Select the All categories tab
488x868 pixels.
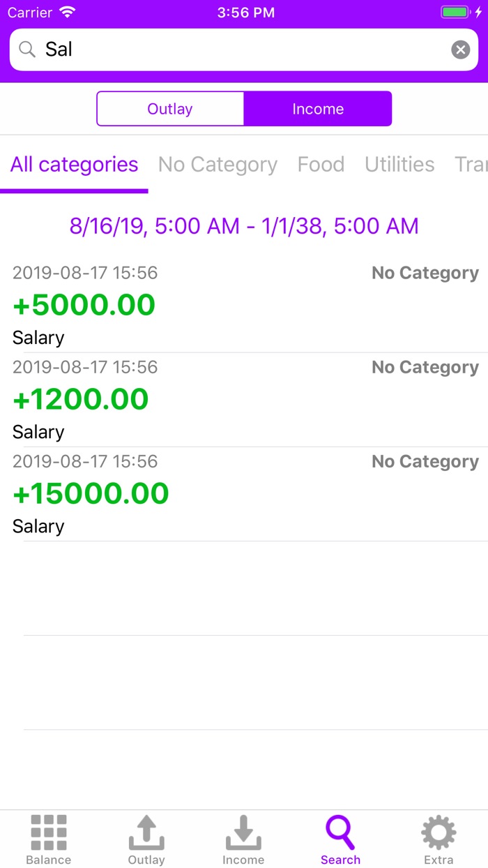[x=74, y=165]
